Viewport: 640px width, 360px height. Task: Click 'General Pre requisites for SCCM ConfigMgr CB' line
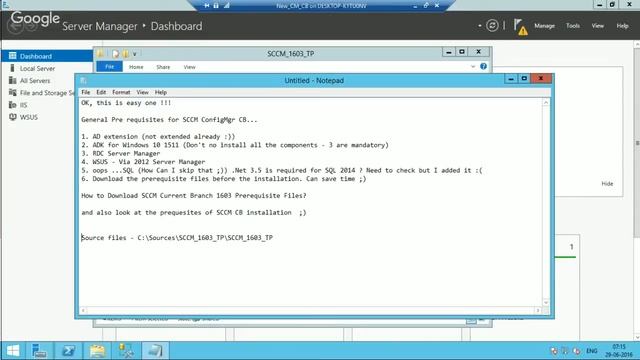pyautogui.click(x=169, y=120)
